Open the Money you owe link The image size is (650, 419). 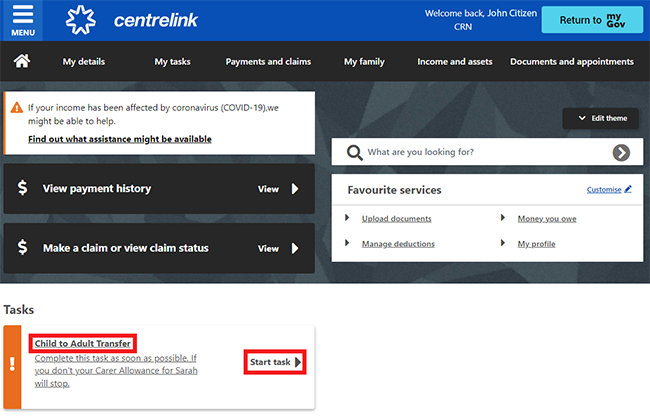(547, 218)
